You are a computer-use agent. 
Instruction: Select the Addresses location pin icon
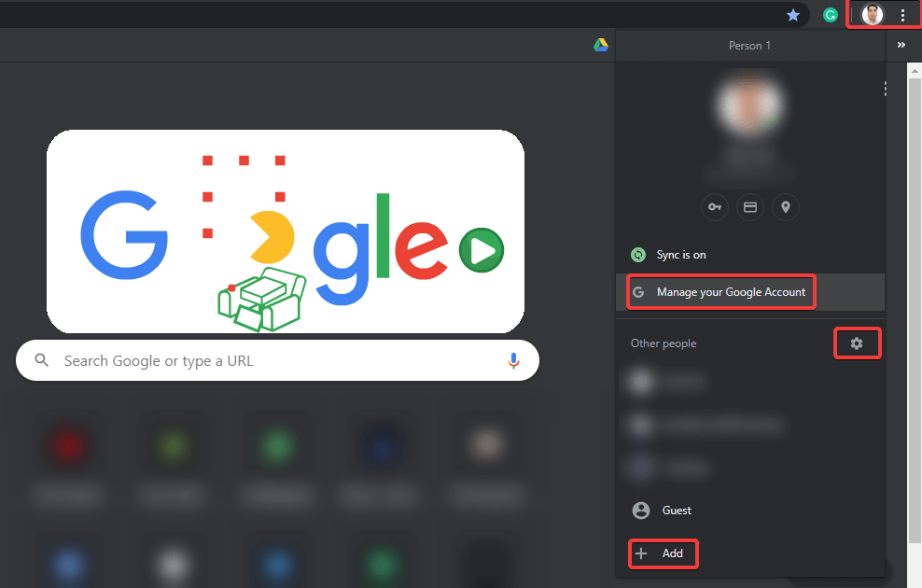click(x=786, y=207)
